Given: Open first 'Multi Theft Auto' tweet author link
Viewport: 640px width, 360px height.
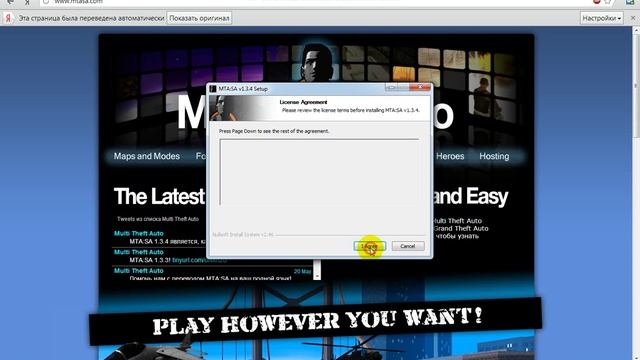Looking at the screenshot, I should tap(139, 233).
